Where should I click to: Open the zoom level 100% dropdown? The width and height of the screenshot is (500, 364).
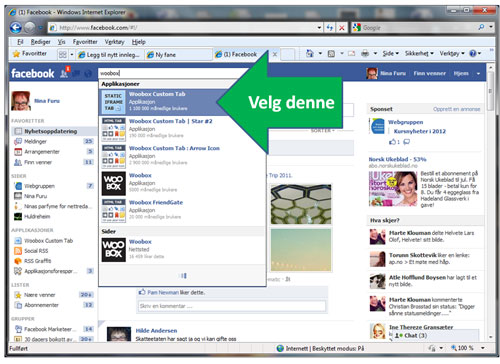(483, 348)
